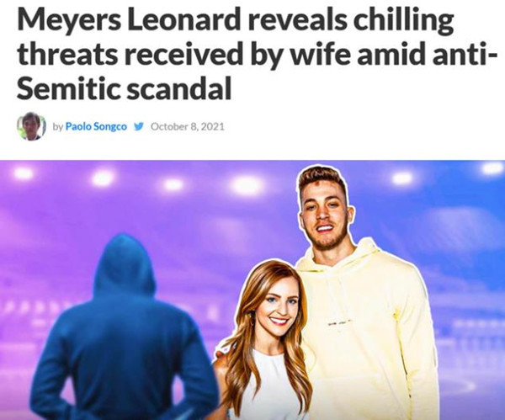The height and width of the screenshot is (420, 505).
Task: Click "anti-" at the end of the headline line
Action: pyautogui.click(x=459, y=53)
